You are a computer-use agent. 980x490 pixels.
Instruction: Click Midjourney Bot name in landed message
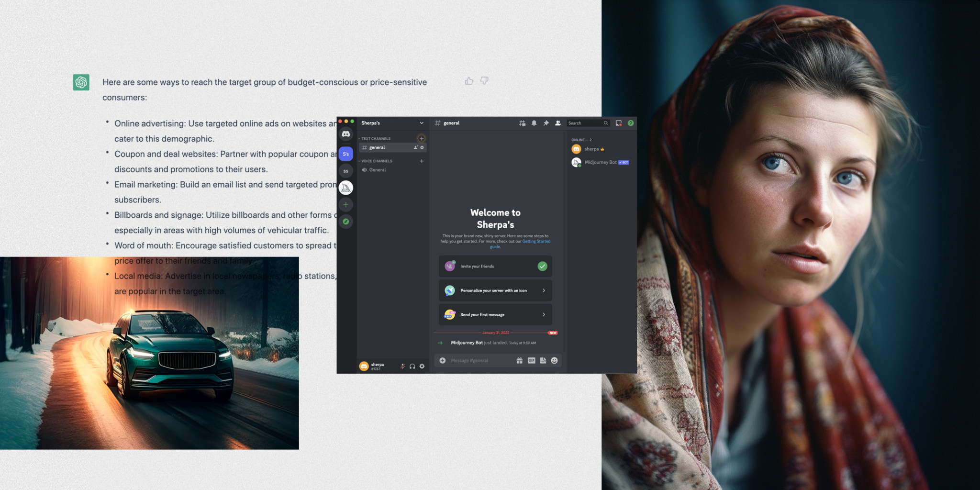(x=467, y=343)
